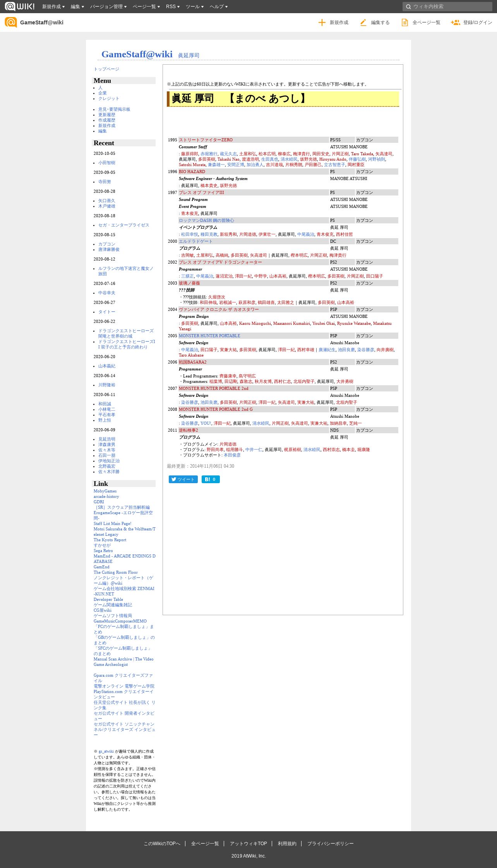497x868 pixels.
Task: Open footer link アットウィキTOP
Action: point(248,844)
